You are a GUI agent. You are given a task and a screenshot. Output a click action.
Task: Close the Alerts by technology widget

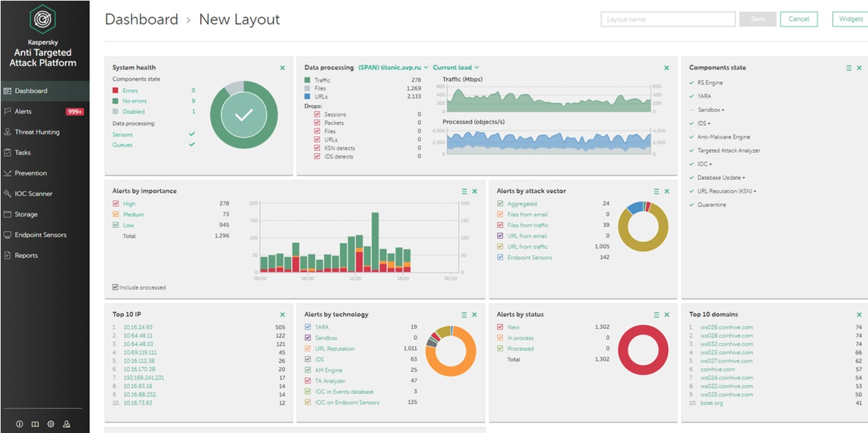click(474, 315)
